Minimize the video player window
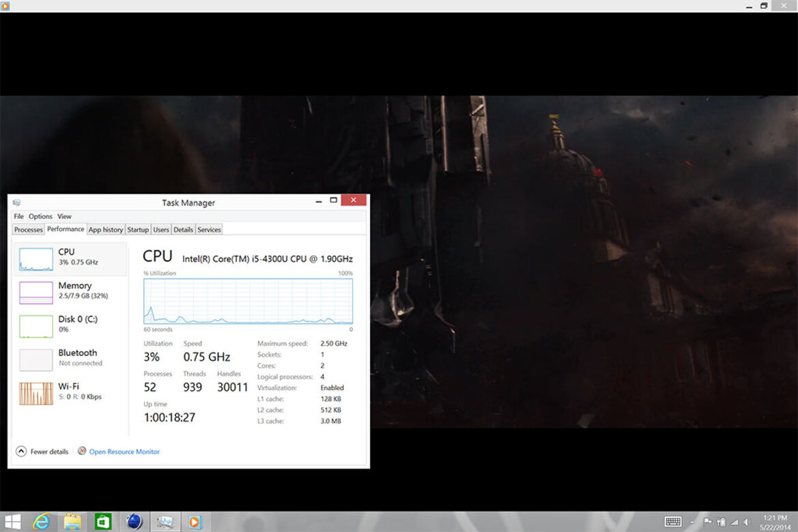The width and height of the screenshot is (798, 532). click(749, 6)
